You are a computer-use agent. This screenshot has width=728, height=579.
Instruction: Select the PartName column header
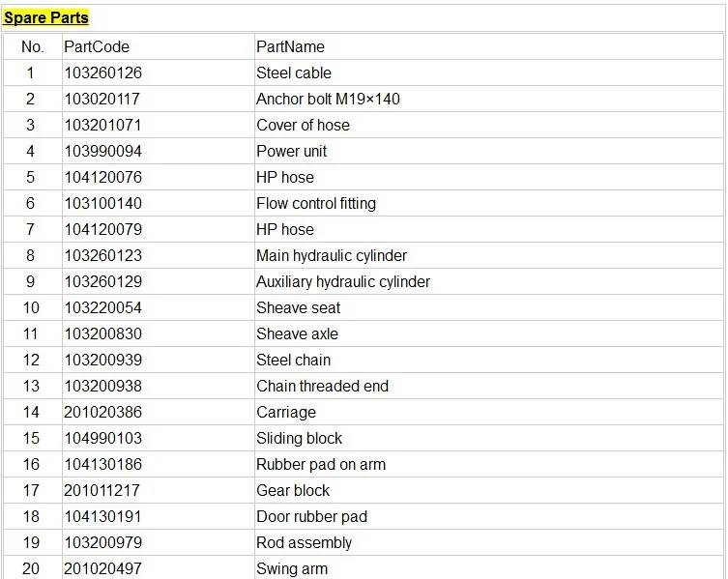[290, 46]
